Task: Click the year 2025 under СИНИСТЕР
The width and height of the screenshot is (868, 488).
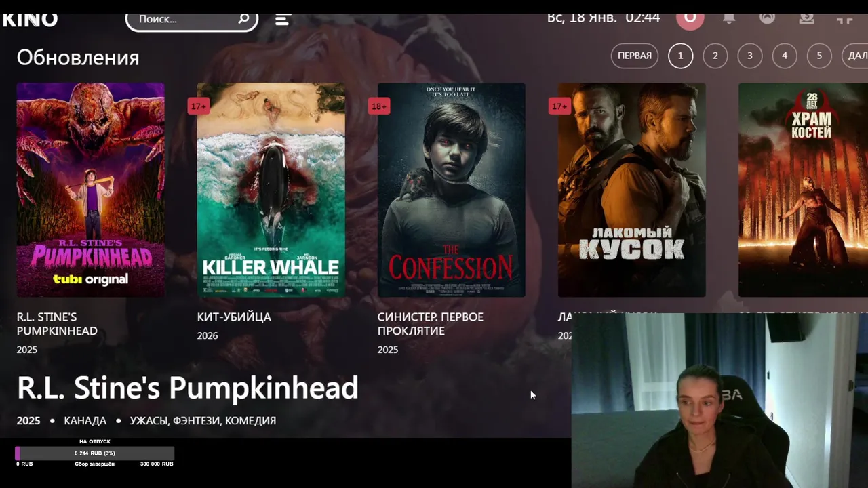Action: click(x=388, y=350)
